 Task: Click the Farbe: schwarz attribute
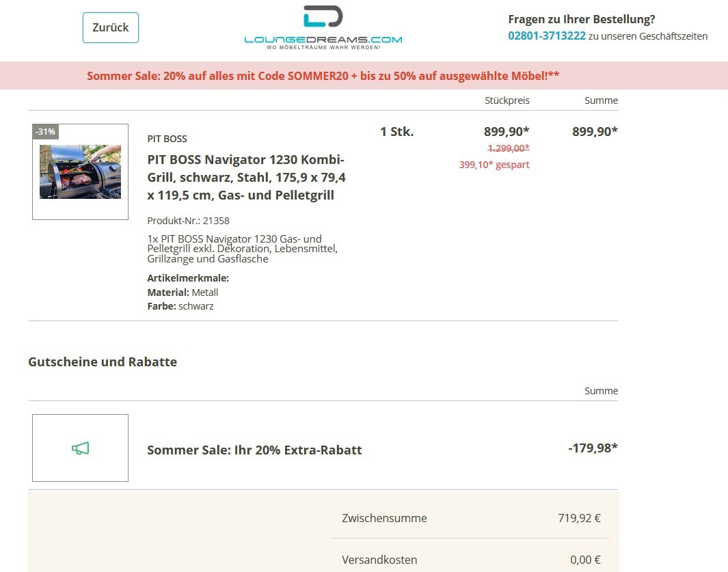pos(180,306)
